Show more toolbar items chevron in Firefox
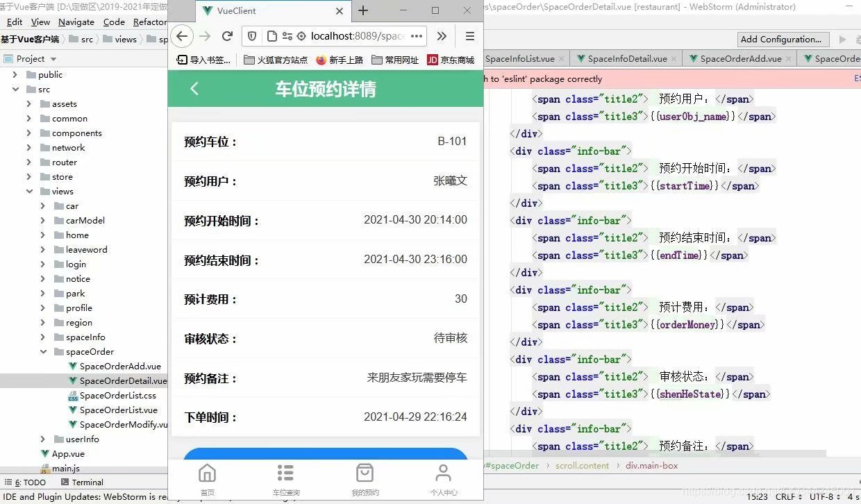This screenshot has width=861, height=504. [x=442, y=36]
